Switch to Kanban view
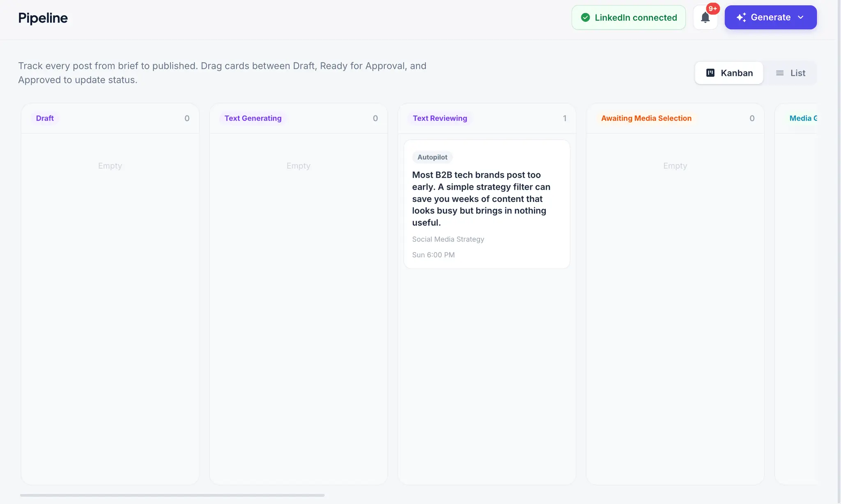The height and width of the screenshot is (504, 841). [729, 73]
